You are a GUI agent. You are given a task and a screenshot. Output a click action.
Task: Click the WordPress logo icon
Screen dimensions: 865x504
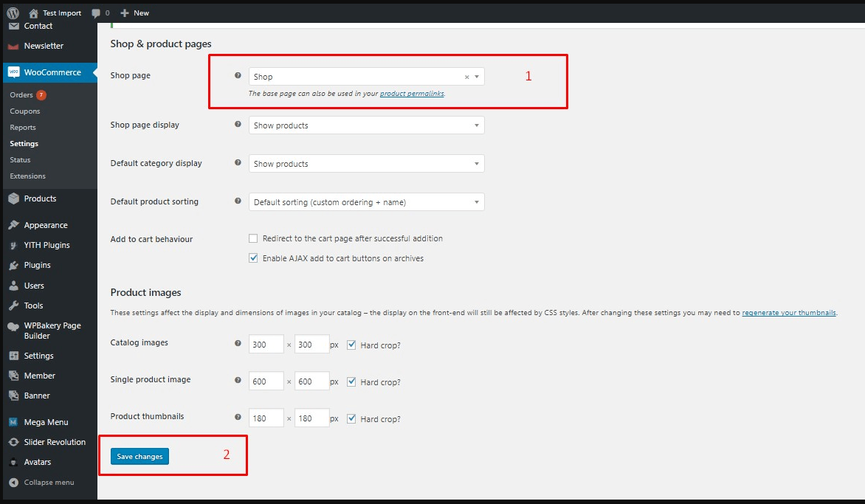click(13, 13)
